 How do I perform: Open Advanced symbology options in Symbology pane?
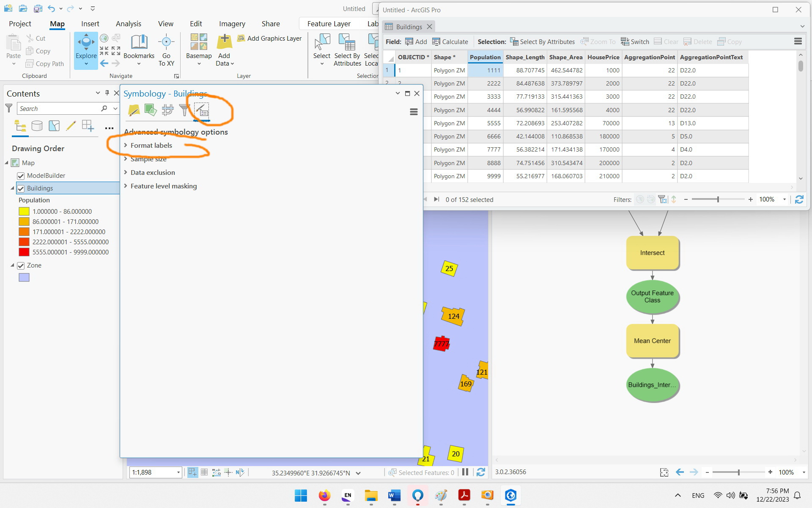(202, 111)
